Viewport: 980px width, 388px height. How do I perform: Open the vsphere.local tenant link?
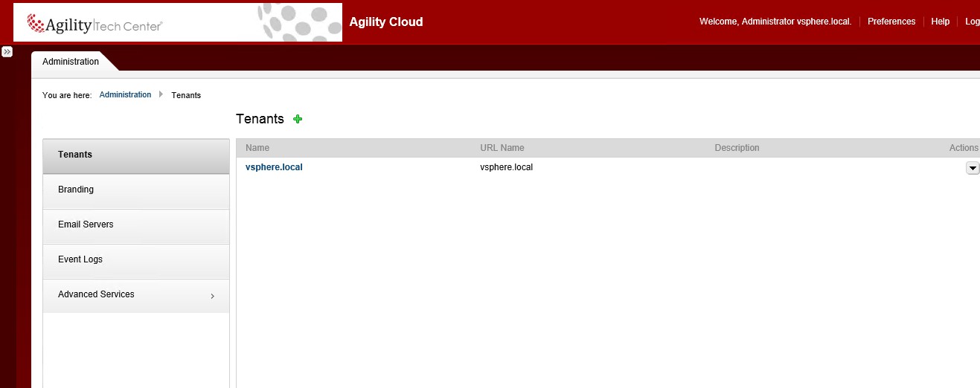tap(274, 167)
